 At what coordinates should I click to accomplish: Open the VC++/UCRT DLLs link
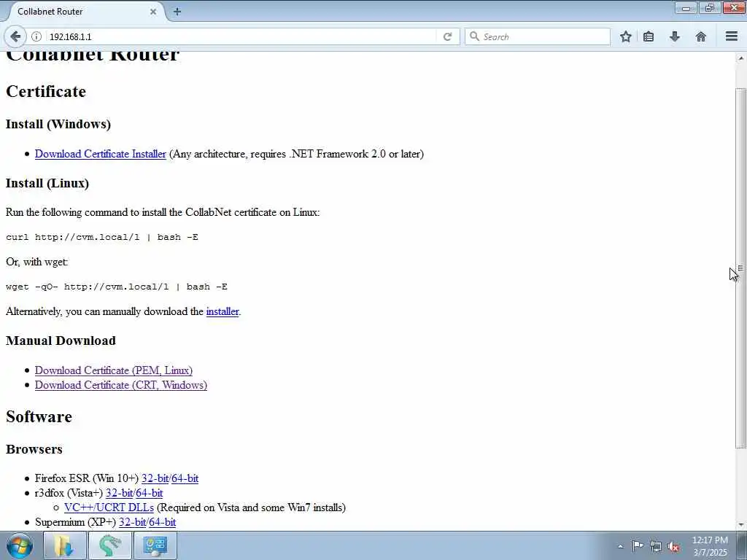point(109,507)
